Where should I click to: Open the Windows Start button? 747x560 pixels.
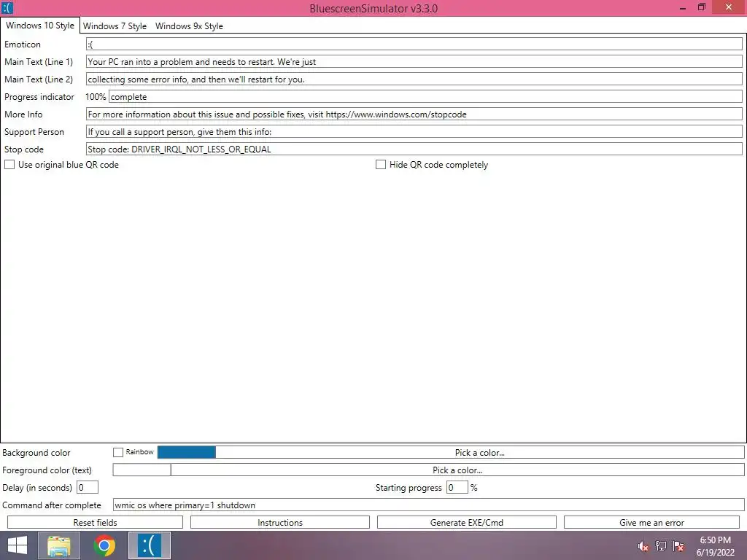[18, 545]
